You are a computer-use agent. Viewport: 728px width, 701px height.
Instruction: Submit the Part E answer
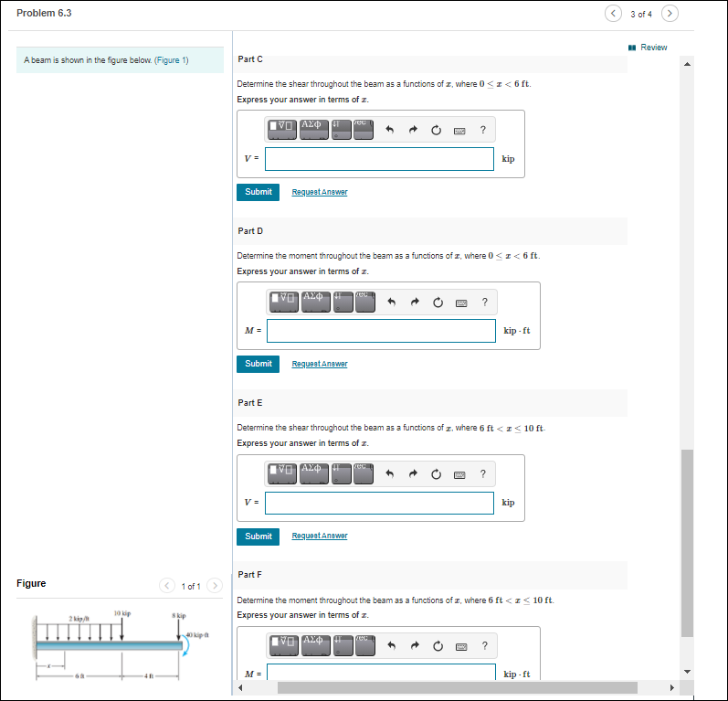tap(258, 536)
